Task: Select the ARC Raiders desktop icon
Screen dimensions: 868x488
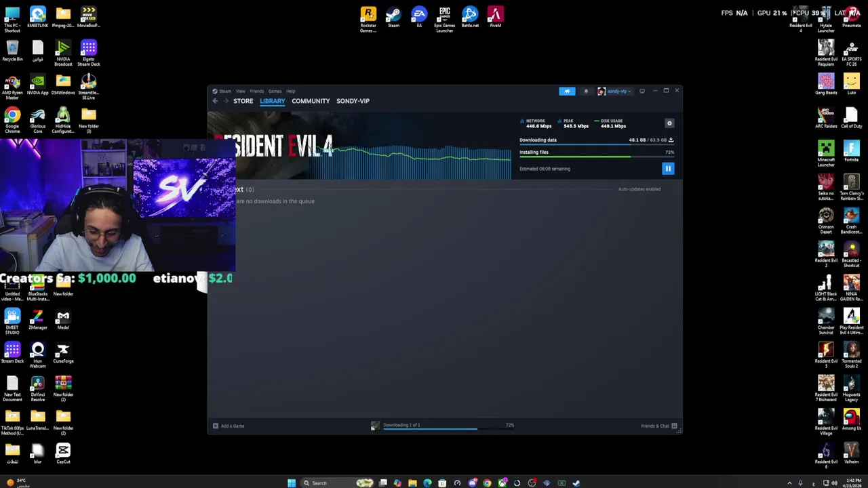Action: point(826,119)
